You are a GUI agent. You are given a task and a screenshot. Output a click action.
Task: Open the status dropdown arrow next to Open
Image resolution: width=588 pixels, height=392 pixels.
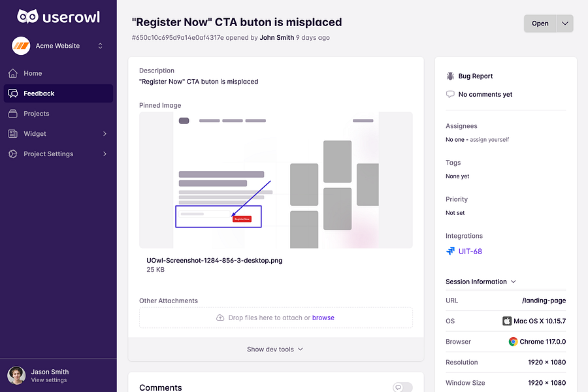[564, 24]
